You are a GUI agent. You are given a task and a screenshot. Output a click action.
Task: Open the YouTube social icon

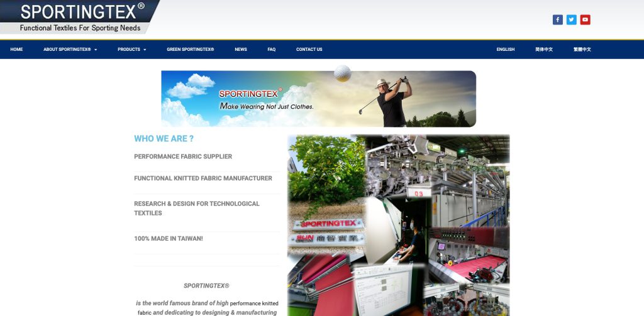(x=586, y=19)
